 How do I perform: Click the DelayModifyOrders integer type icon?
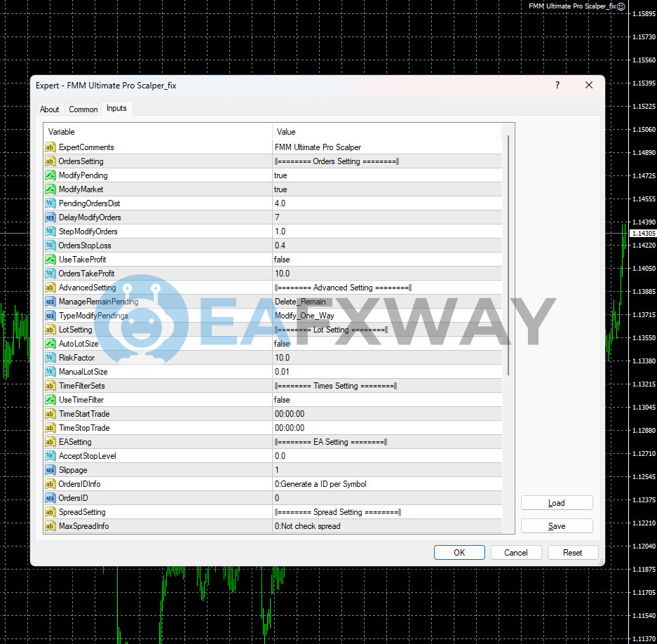pyautogui.click(x=50, y=217)
